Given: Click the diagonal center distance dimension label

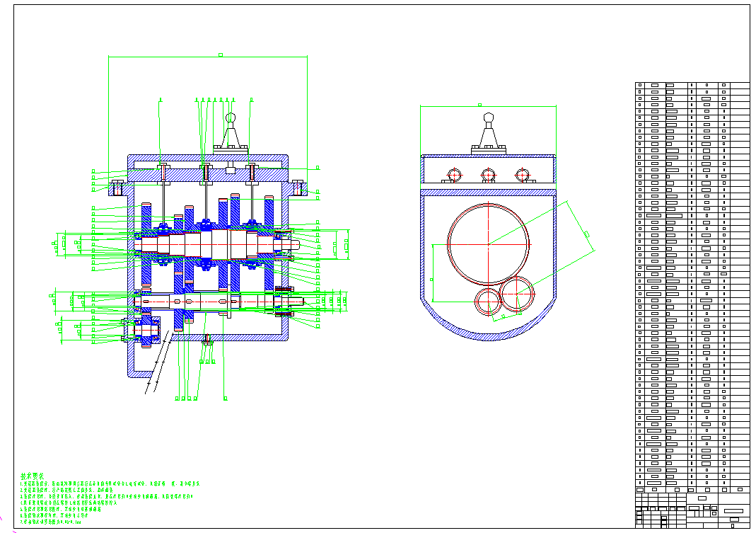Looking at the screenshot, I should pyautogui.click(x=586, y=234).
